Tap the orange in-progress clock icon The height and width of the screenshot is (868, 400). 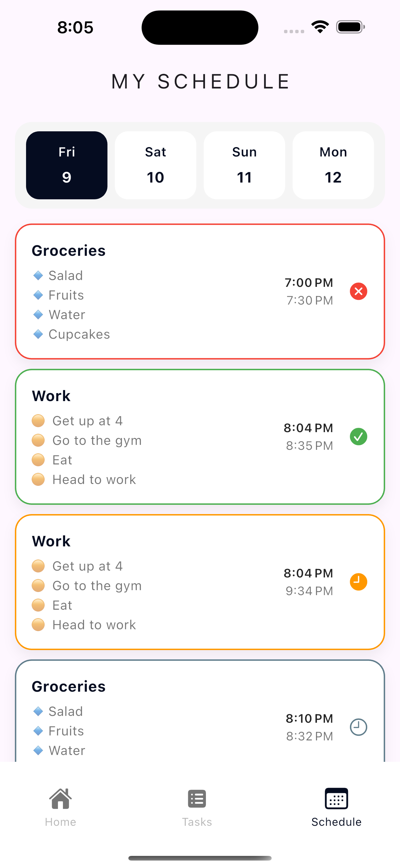click(x=358, y=581)
